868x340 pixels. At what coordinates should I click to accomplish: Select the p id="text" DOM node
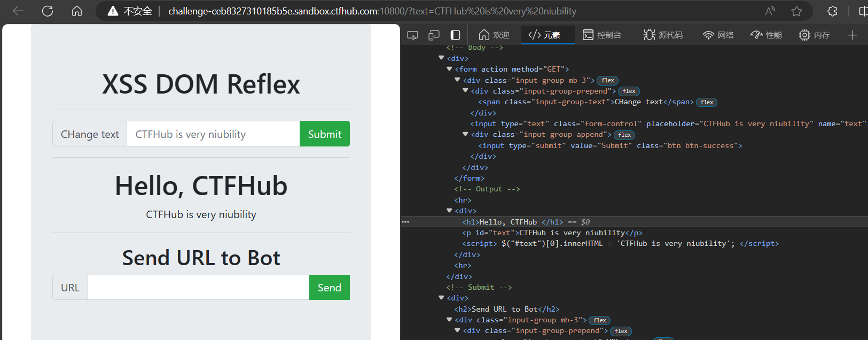(552, 233)
